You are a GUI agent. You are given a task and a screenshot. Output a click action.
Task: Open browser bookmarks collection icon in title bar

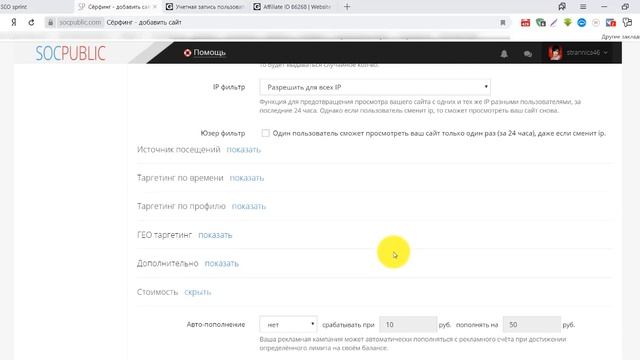pyautogui.click(x=562, y=7)
